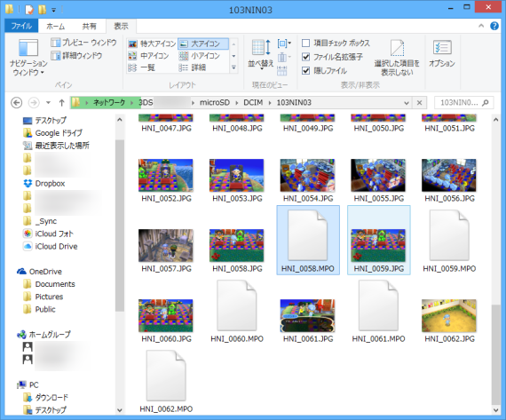The image size is (506, 420).
Task: Open the Help question mark icon
Action: click(494, 26)
